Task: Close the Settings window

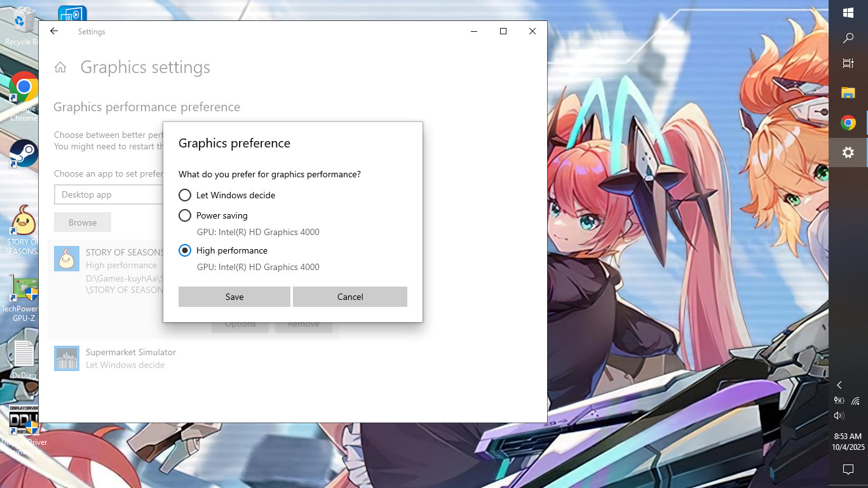Action: click(532, 31)
